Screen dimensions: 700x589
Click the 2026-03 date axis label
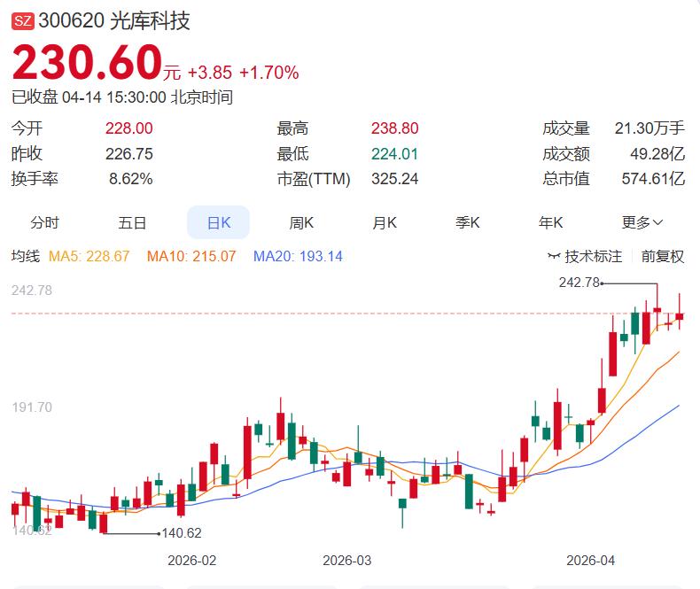coord(346,561)
